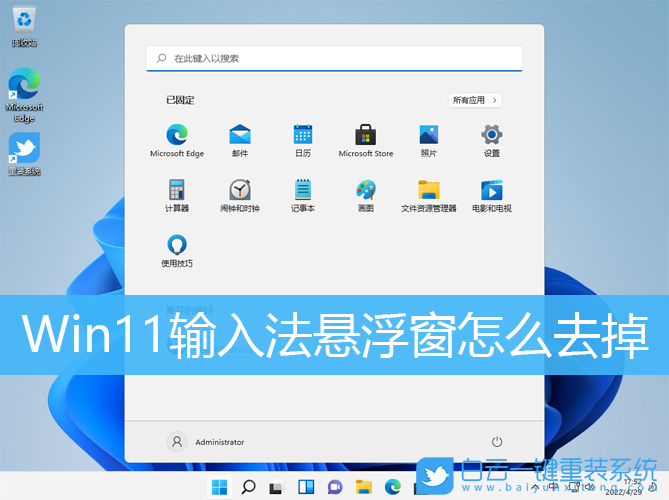
Task: Open 电影和电视 movies app
Action: coord(492,195)
